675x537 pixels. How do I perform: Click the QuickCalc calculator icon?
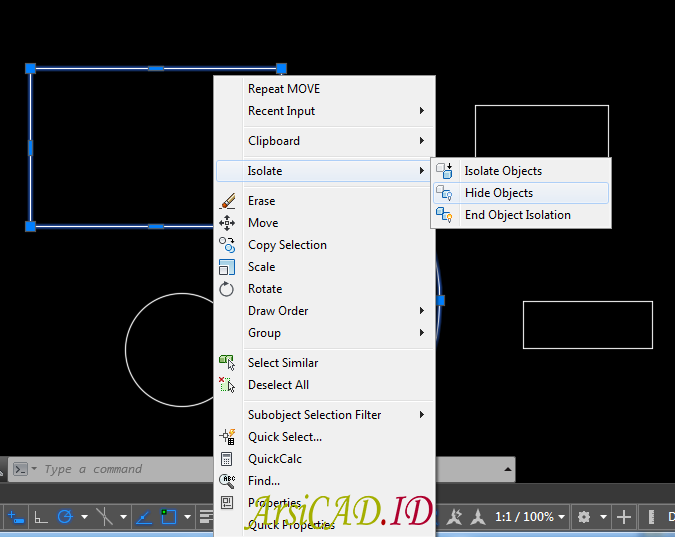tap(226, 459)
